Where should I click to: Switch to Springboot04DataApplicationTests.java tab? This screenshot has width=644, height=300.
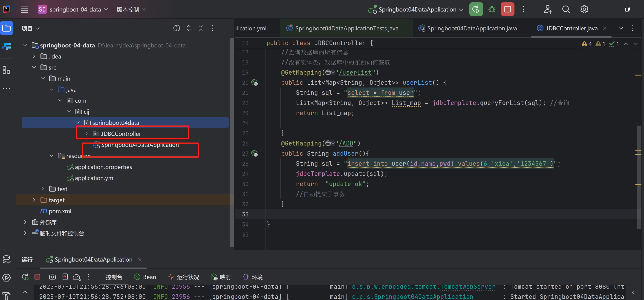coord(346,28)
